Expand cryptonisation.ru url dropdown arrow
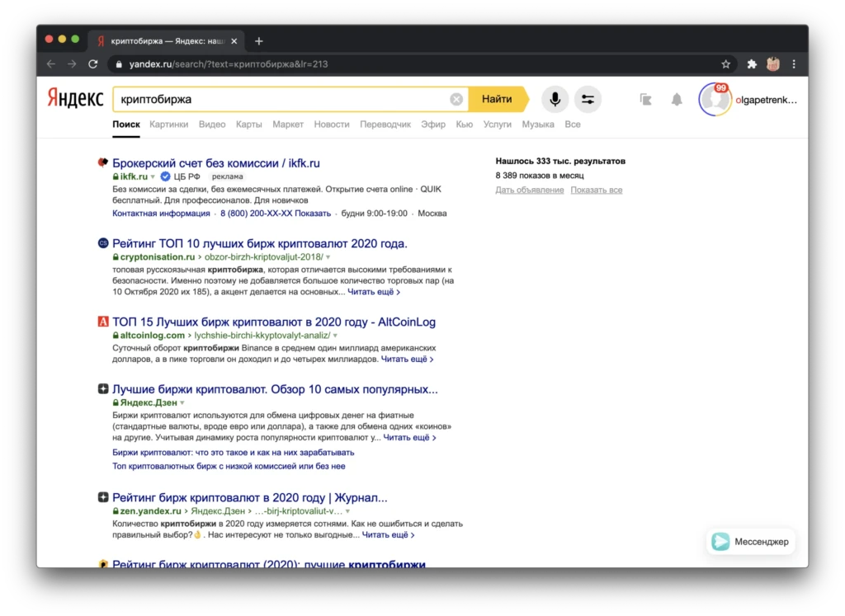845x616 pixels. (328, 257)
